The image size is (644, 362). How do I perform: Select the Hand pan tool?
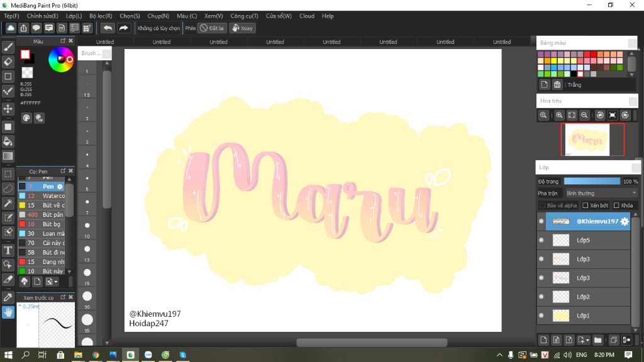8,312
